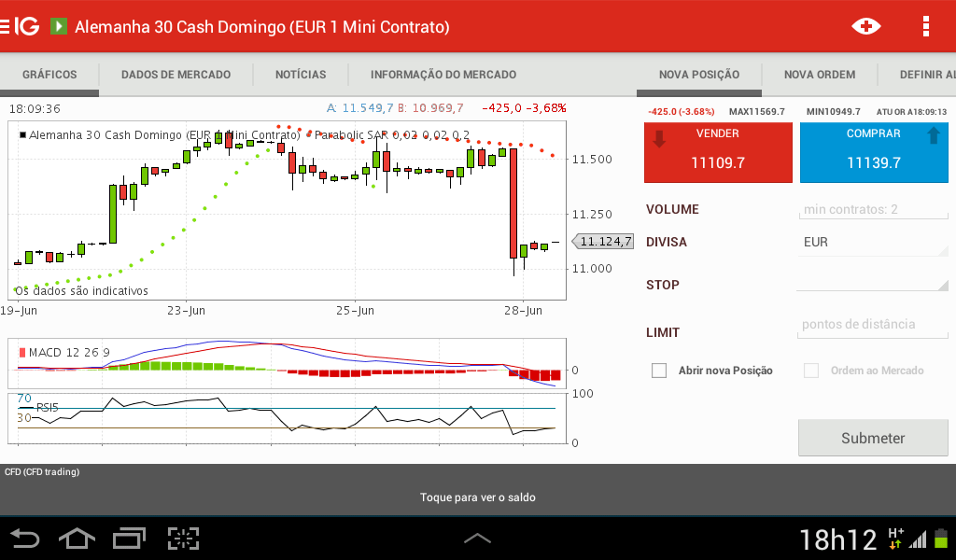Tap the RSI5 indicator panel
The width and height of the screenshot is (956, 560).
coord(287,418)
